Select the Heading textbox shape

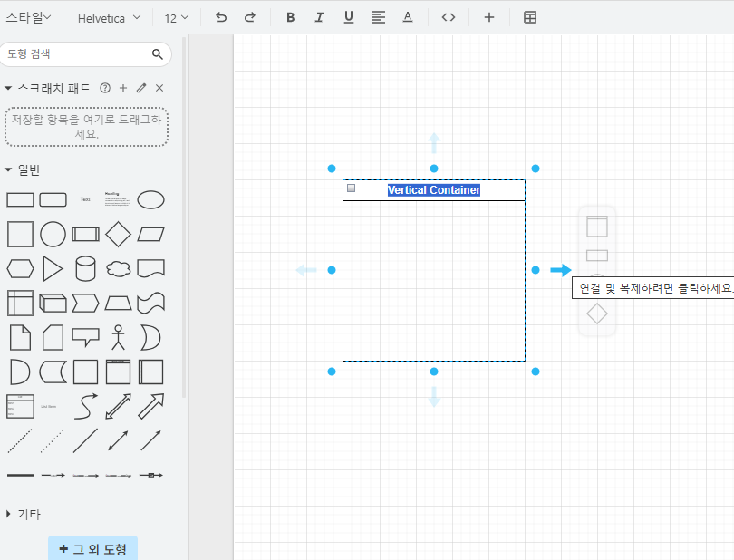point(118,199)
